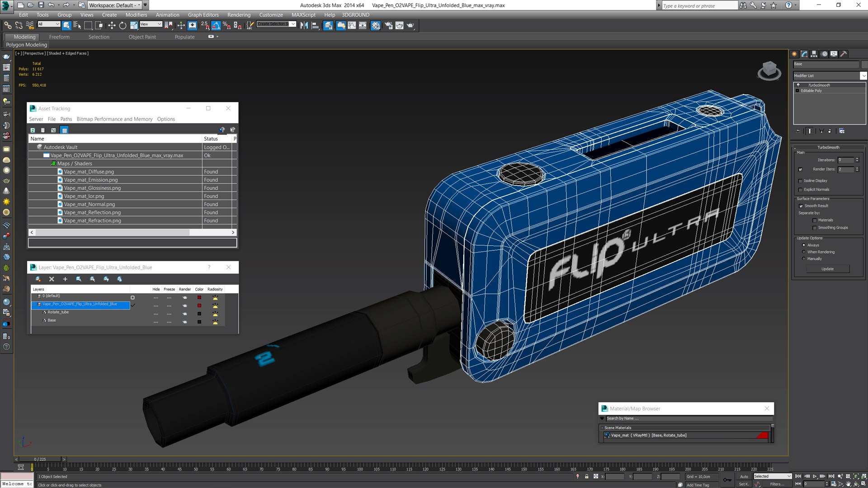Click the Configure Modifier Sets icon
The image size is (868, 488).
click(842, 131)
